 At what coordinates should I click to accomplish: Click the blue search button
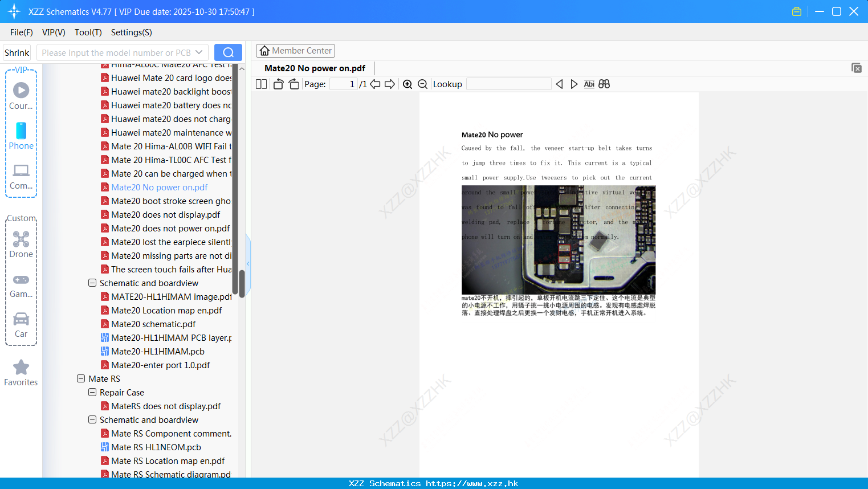(x=228, y=52)
